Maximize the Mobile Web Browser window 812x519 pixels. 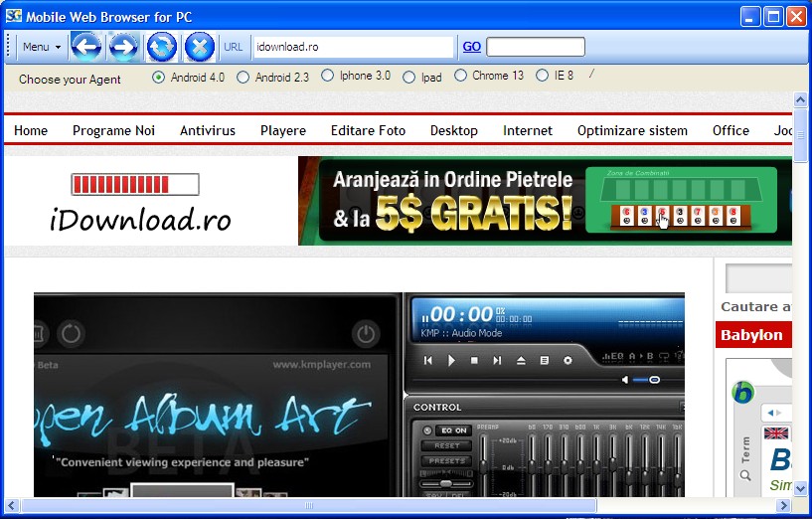[773, 17]
